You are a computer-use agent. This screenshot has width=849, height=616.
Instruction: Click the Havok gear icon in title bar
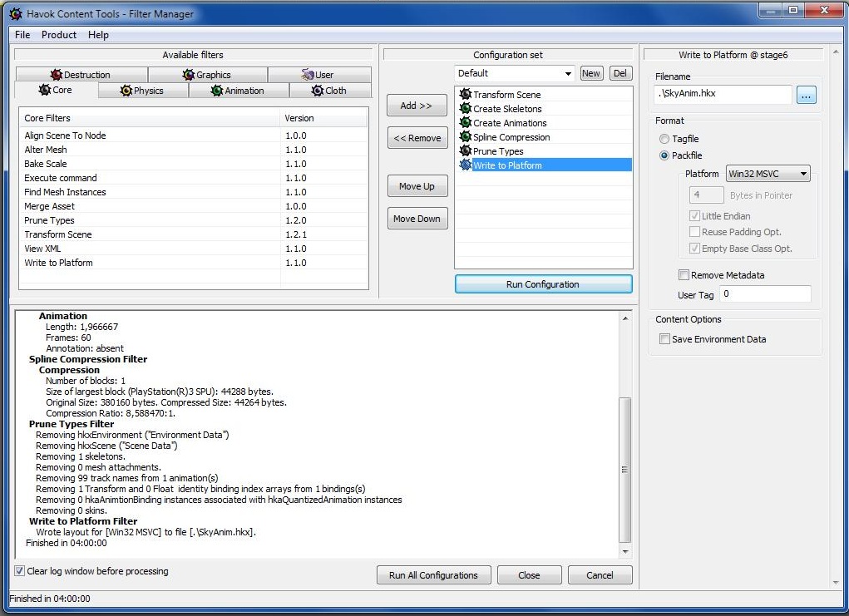click(x=16, y=13)
